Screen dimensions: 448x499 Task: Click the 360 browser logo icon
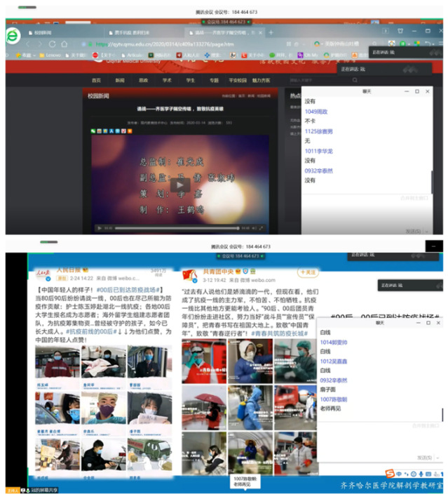[13, 36]
